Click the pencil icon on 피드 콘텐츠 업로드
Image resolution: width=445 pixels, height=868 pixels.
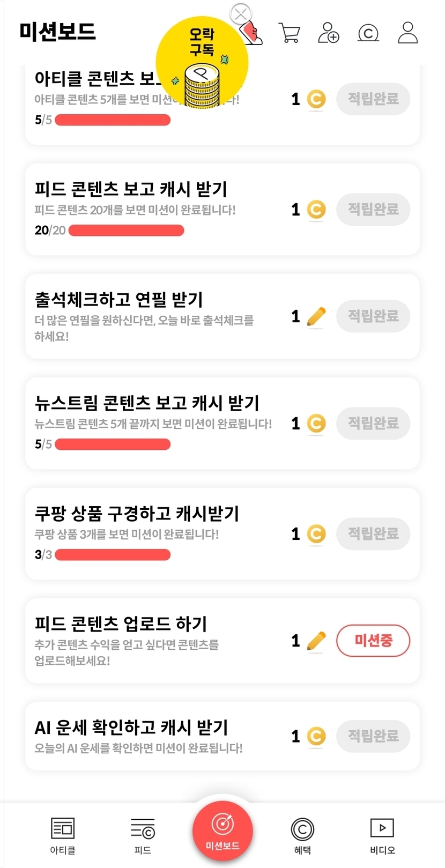(316, 641)
